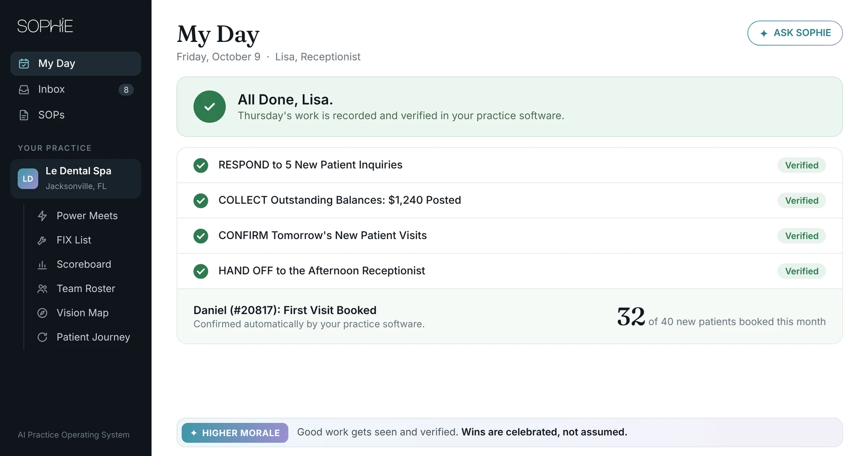Click the Team Roster people icon
868x456 pixels.
42,289
